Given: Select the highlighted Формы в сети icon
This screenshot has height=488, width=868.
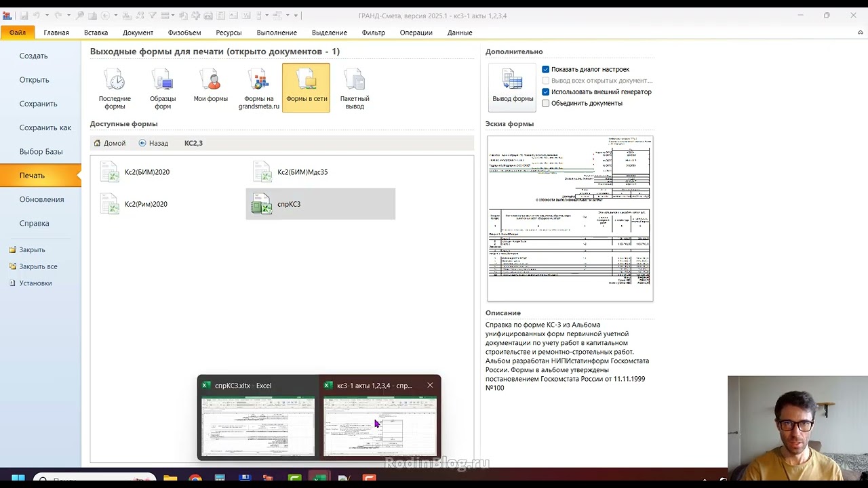Looking at the screenshot, I should point(307,88).
